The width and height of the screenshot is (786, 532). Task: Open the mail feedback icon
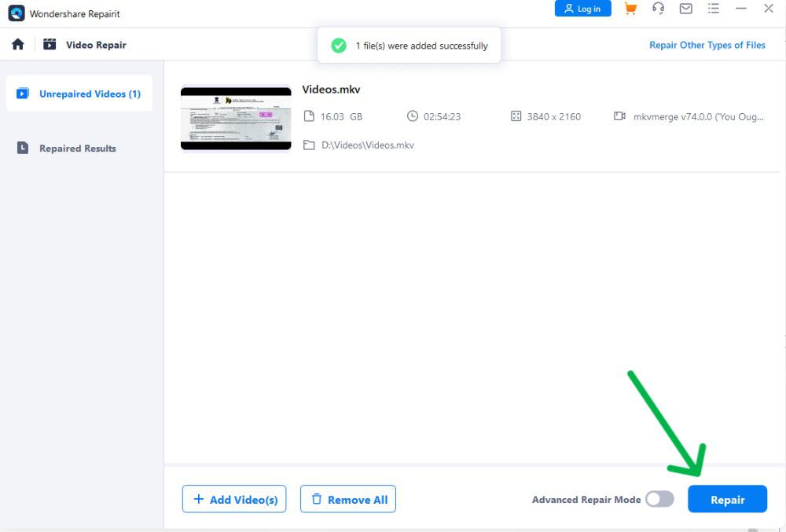685,9
